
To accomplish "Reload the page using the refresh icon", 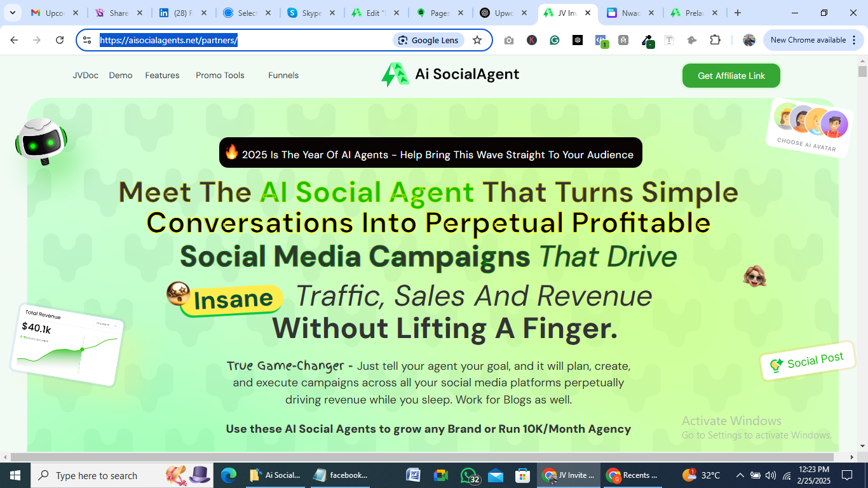I will click(x=60, y=40).
